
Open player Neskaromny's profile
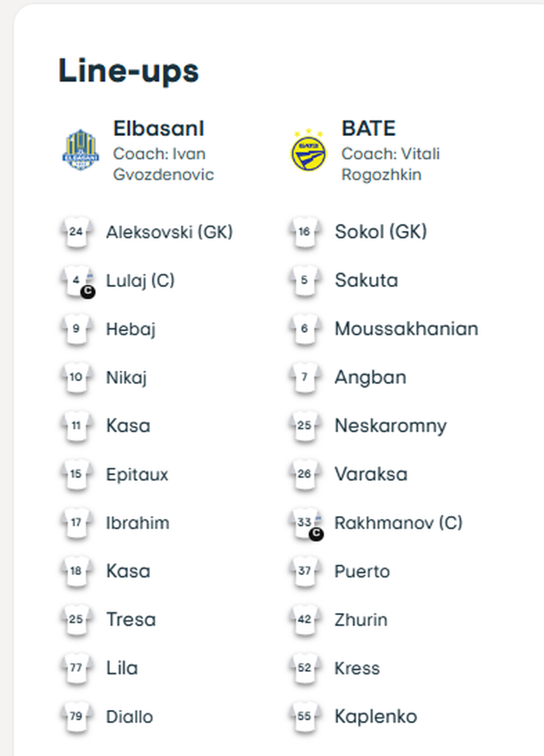(390, 426)
